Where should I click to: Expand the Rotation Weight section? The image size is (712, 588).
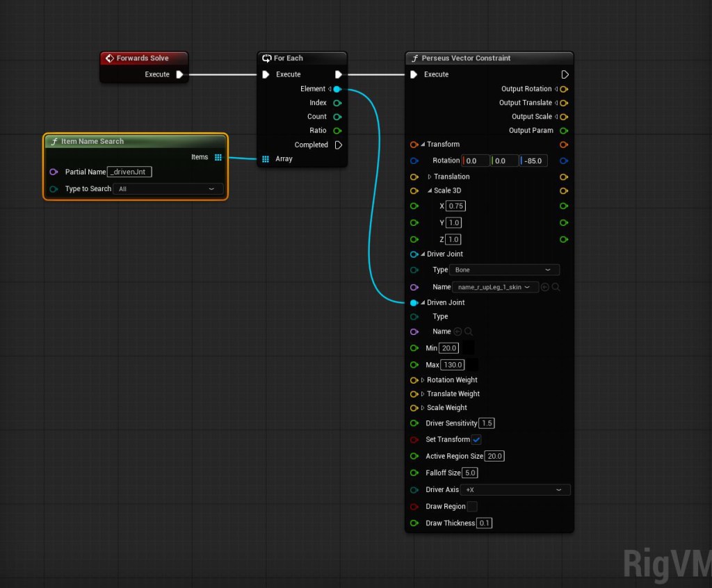point(423,380)
